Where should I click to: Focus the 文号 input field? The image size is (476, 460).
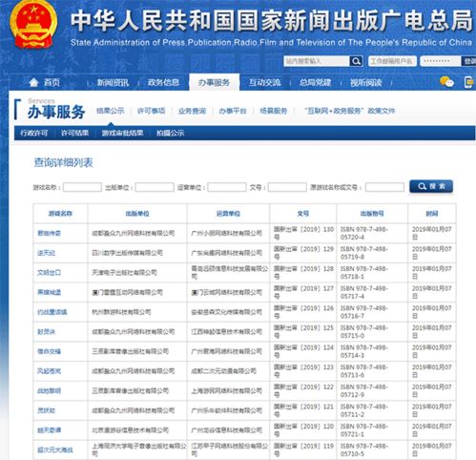tap(287, 187)
